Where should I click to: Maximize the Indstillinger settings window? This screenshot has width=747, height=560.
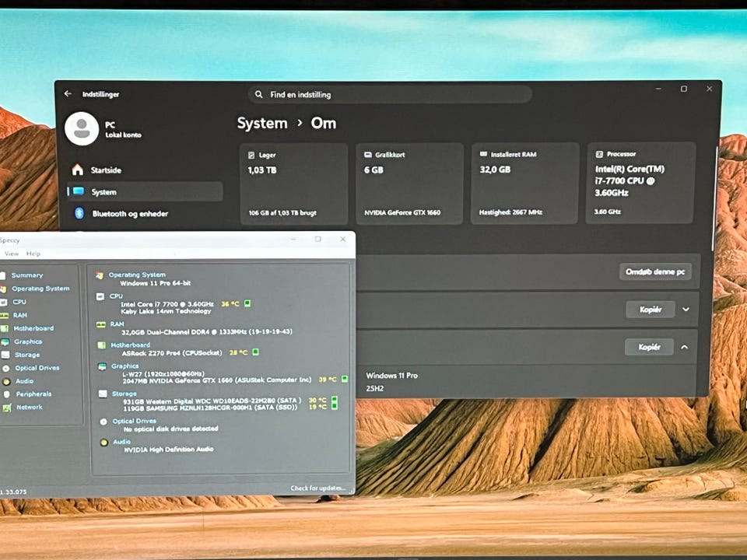pyautogui.click(x=684, y=89)
